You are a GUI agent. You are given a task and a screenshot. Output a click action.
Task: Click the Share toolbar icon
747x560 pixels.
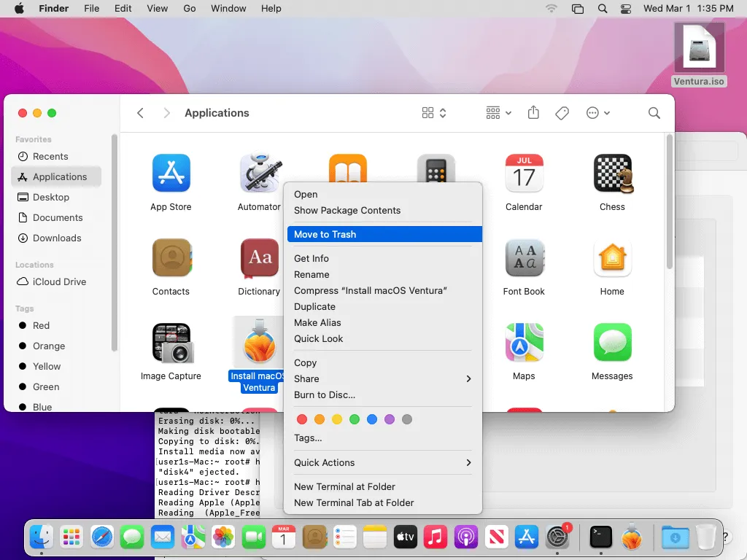click(533, 113)
